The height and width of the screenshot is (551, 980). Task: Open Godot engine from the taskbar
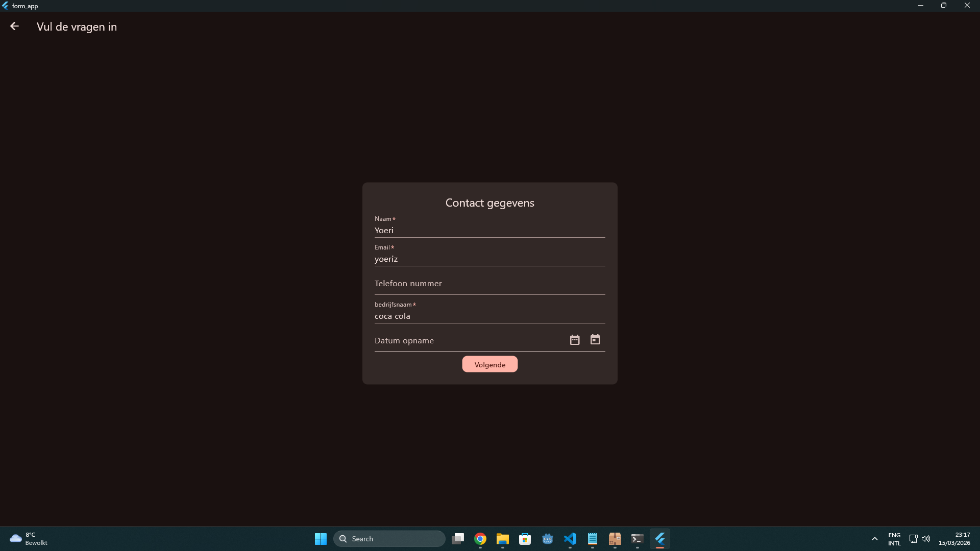tap(547, 539)
